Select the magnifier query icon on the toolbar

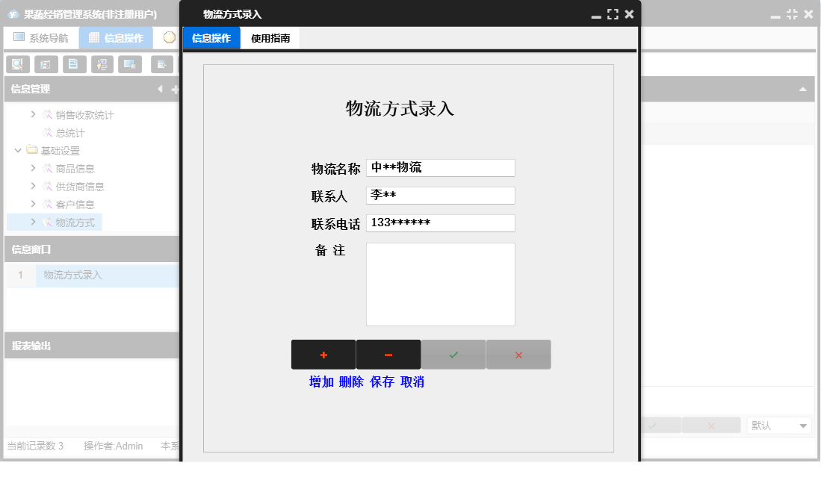[17, 64]
